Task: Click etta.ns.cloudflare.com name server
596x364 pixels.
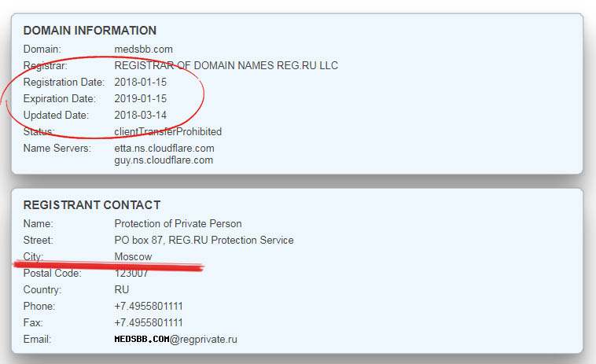Action: (x=164, y=148)
